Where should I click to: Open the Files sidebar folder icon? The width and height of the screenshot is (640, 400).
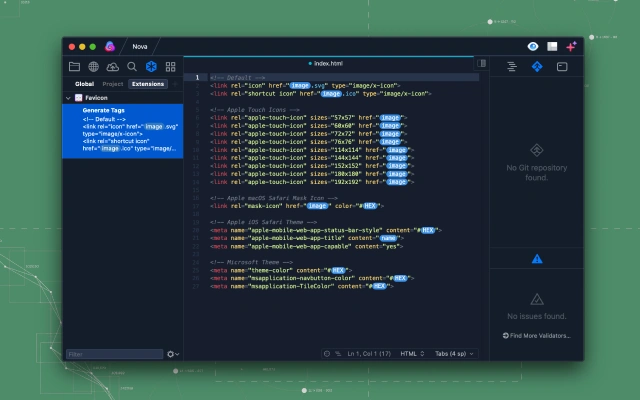point(74,67)
